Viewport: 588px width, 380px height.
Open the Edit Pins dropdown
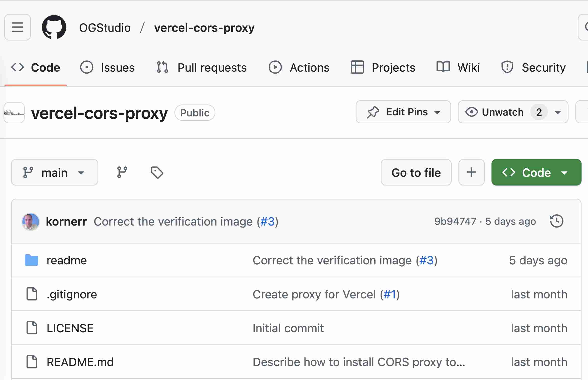pyautogui.click(x=403, y=112)
